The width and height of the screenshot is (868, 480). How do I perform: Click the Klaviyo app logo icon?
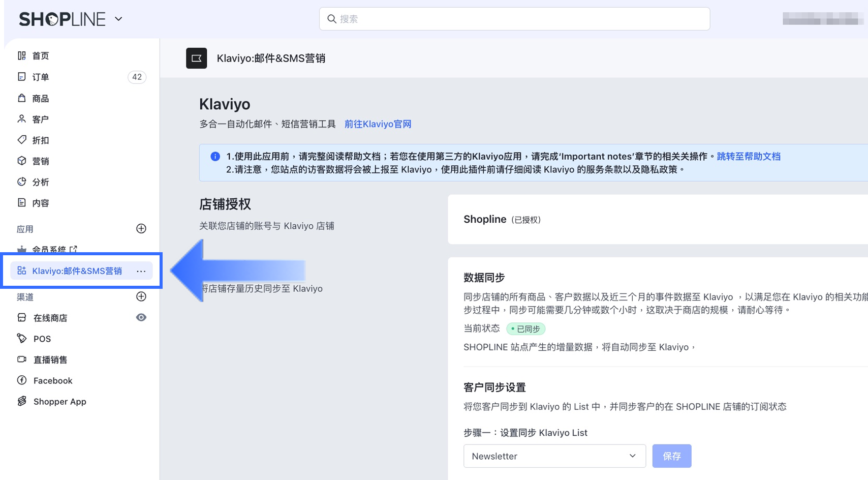196,58
